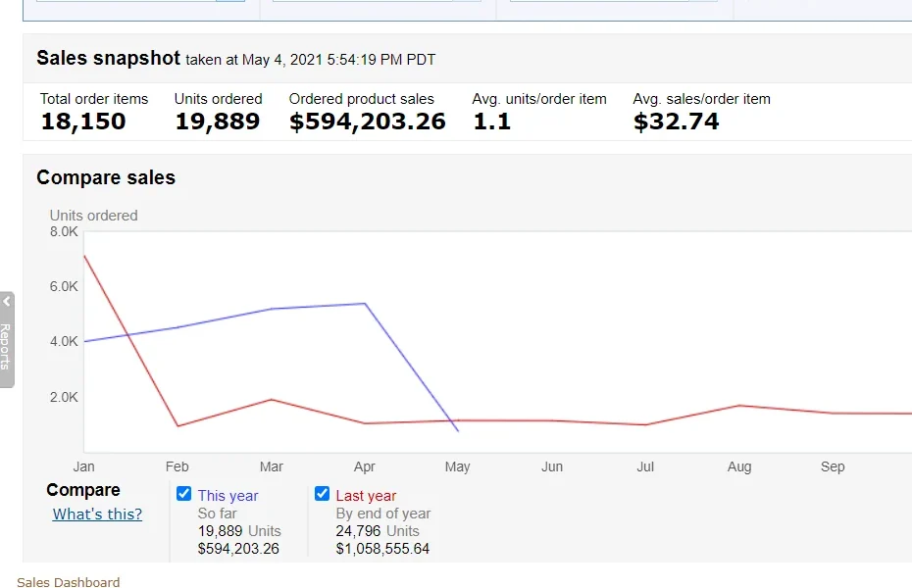912x588 pixels.
Task: Uncheck the This year checkbox
Action: tap(183, 494)
